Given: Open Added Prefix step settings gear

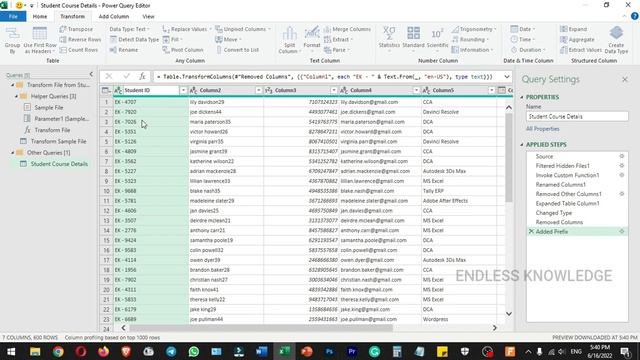Looking at the screenshot, I should (x=622, y=231).
